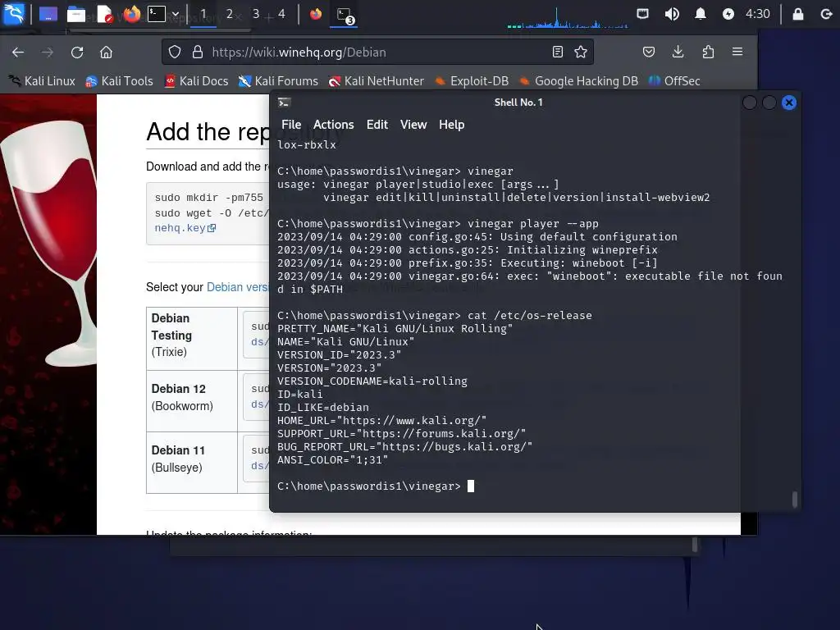
Task: Click the terminal prompt cursor line
Action: [375, 486]
